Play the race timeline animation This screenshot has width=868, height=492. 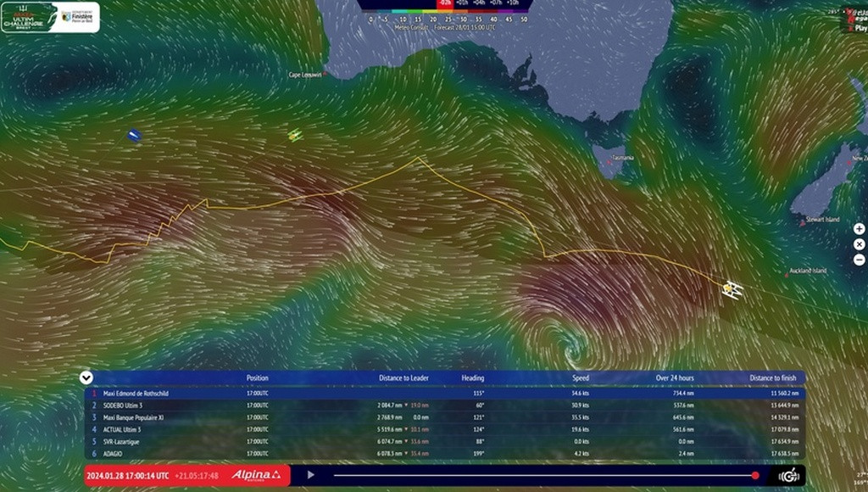coord(310,475)
